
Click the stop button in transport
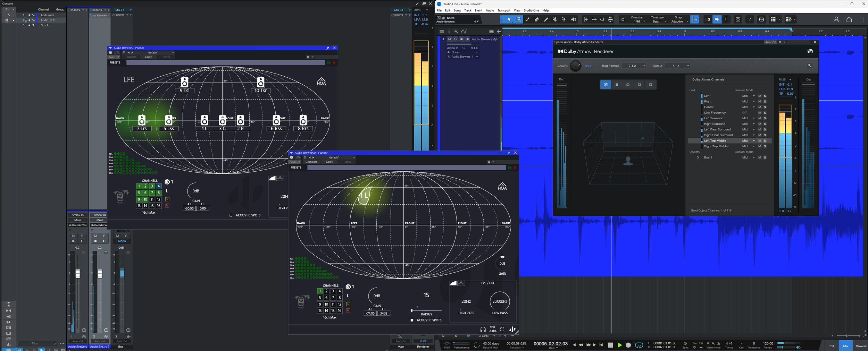click(x=610, y=345)
